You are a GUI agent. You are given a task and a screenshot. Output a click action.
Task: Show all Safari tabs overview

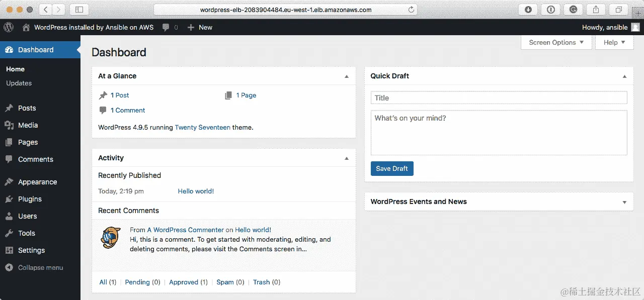click(618, 10)
